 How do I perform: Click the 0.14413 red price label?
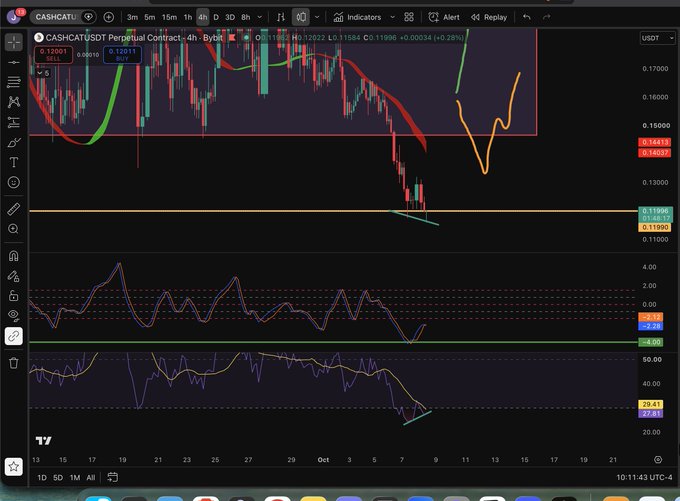click(655, 142)
